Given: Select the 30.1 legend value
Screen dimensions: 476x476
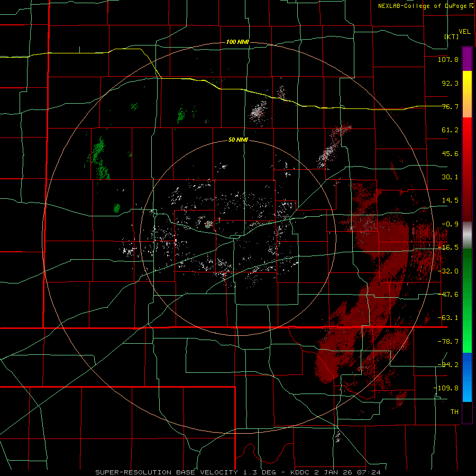Looking at the screenshot, I should (450, 177).
